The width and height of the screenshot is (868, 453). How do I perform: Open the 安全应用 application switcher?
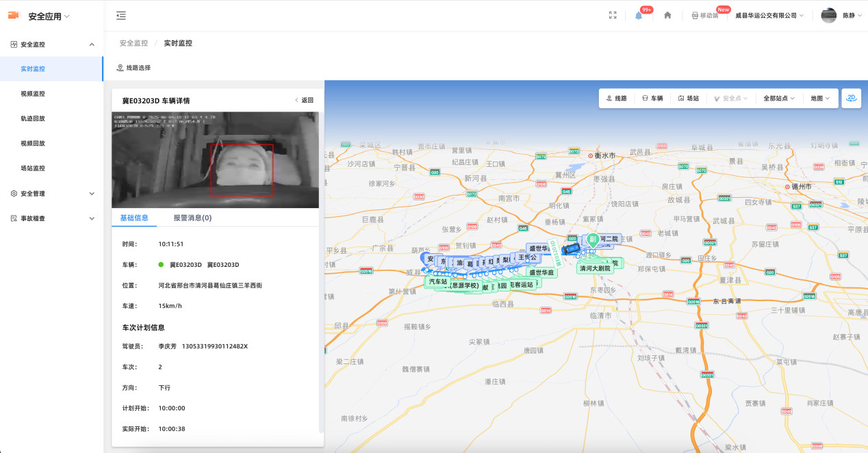click(x=49, y=16)
